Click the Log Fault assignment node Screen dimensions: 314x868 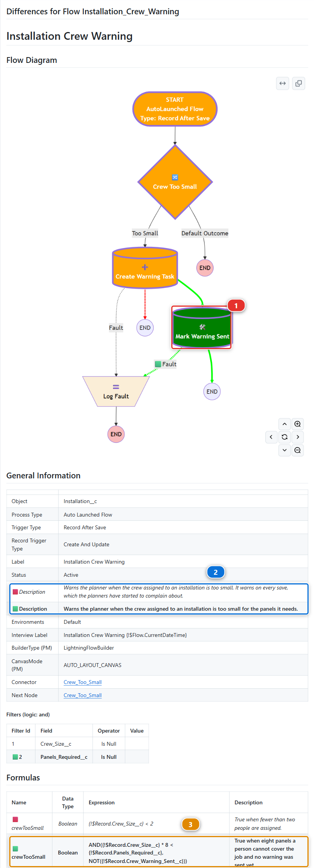116,392
